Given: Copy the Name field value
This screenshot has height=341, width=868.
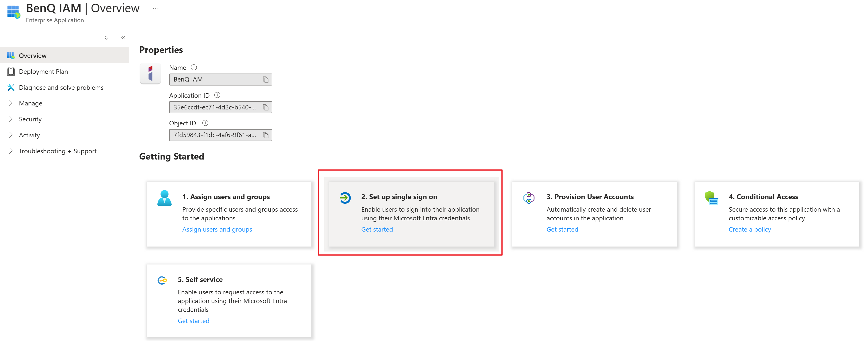Looking at the screenshot, I should [x=265, y=80].
